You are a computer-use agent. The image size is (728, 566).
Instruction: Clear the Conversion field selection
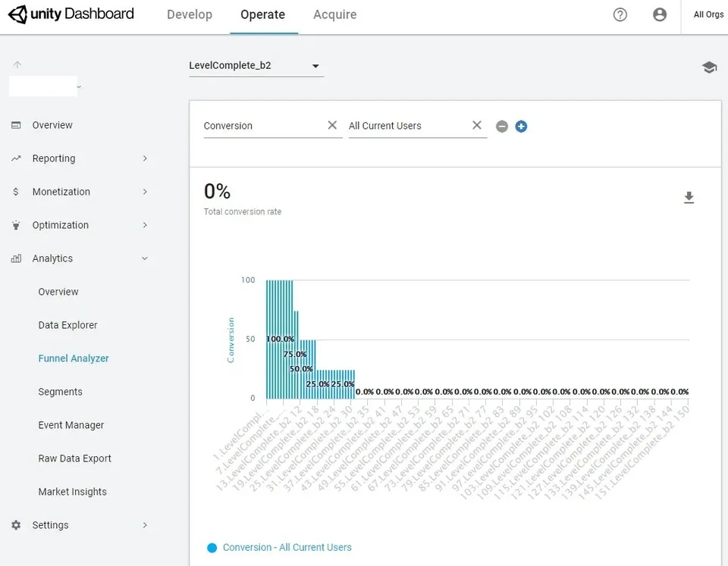tap(332, 125)
